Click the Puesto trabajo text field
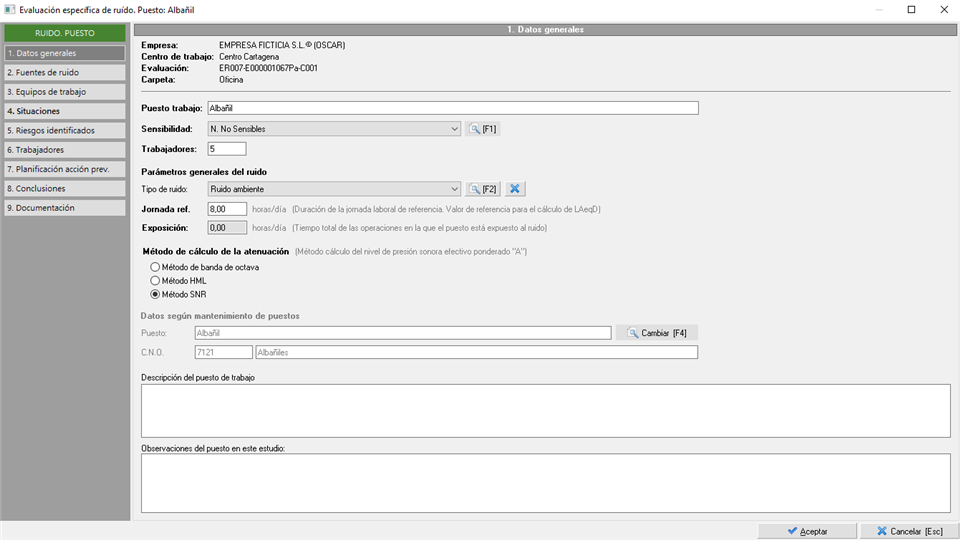The height and width of the screenshot is (540, 960). (453, 108)
